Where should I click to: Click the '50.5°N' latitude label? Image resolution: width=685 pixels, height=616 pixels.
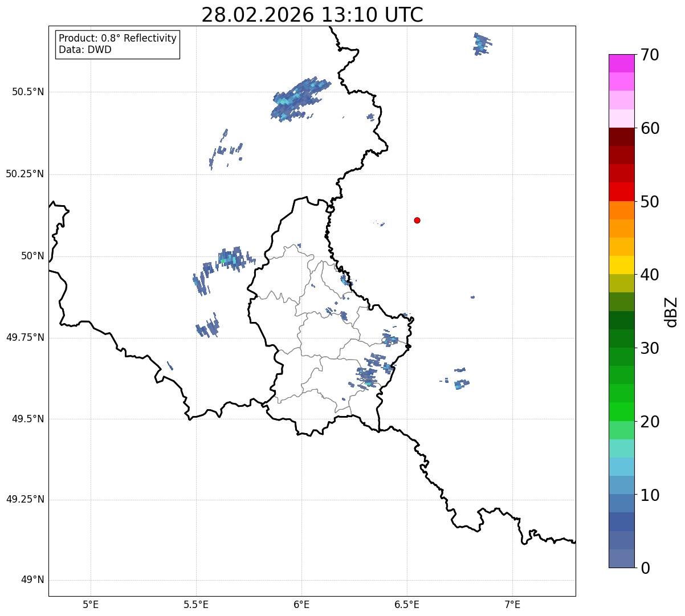pos(27,92)
